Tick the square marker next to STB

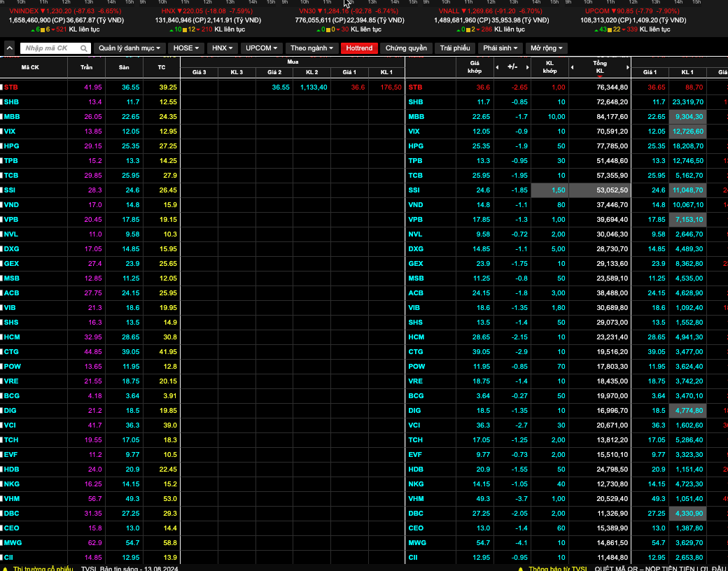tap(1, 87)
